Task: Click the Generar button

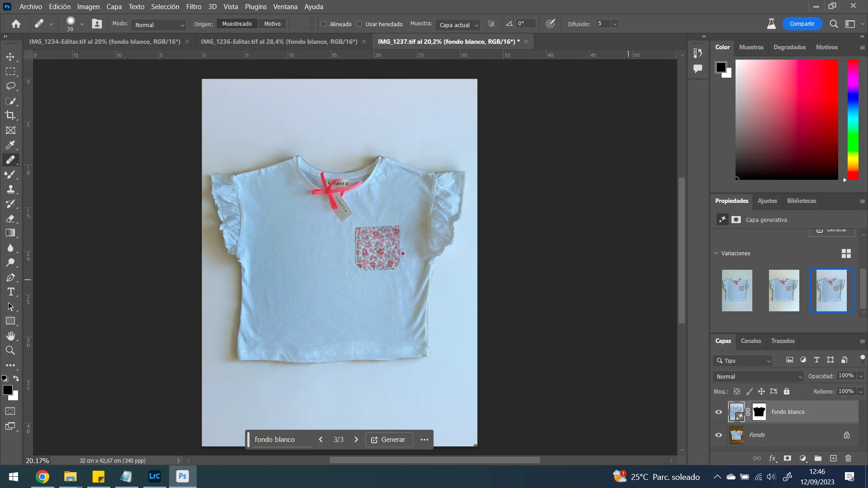Action: (x=388, y=440)
